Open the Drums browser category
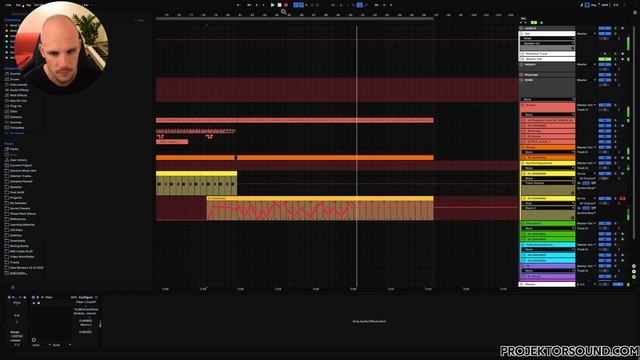The width and height of the screenshot is (640, 360). 14,79
